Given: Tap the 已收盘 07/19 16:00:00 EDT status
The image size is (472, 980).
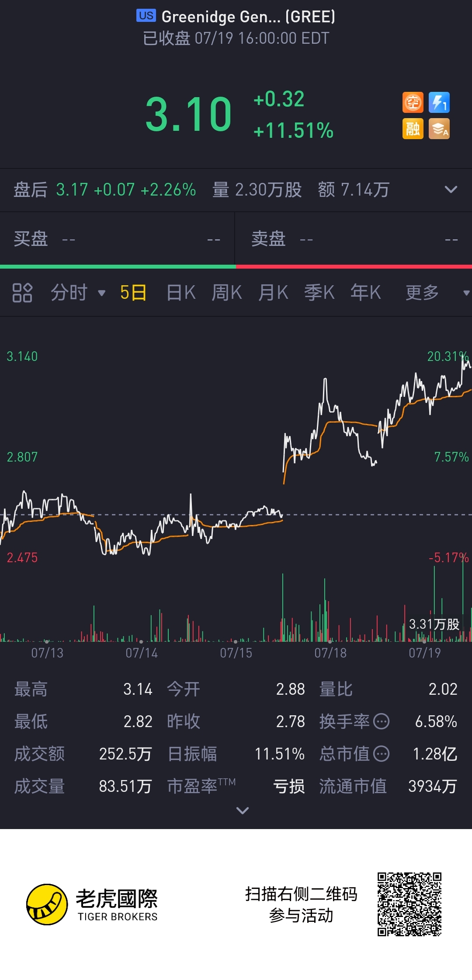Looking at the screenshot, I should point(236,38).
